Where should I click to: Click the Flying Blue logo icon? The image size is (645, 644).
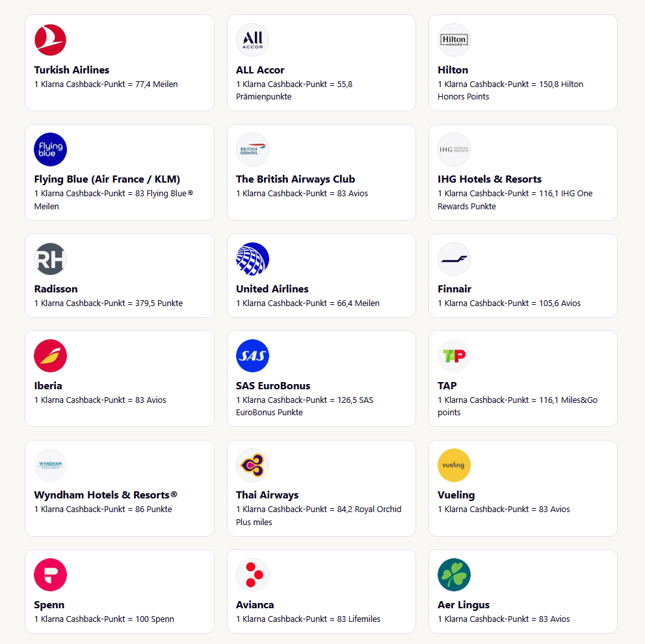click(x=50, y=149)
